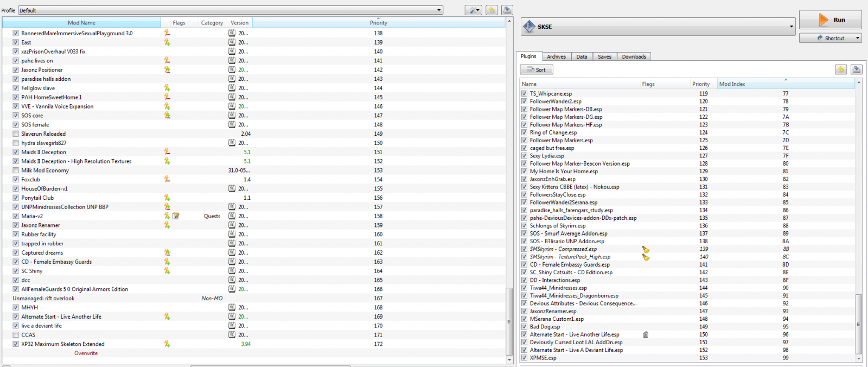Click the Priority column header in mod list
Image resolution: width=868 pixels, height=367 pixels.
tap(378, 23)
